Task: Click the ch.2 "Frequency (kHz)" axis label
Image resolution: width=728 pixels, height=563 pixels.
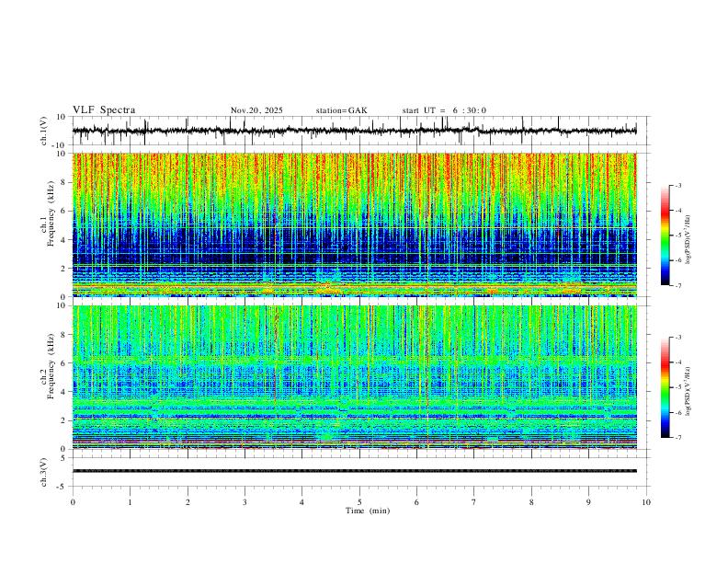Action: 49,366
